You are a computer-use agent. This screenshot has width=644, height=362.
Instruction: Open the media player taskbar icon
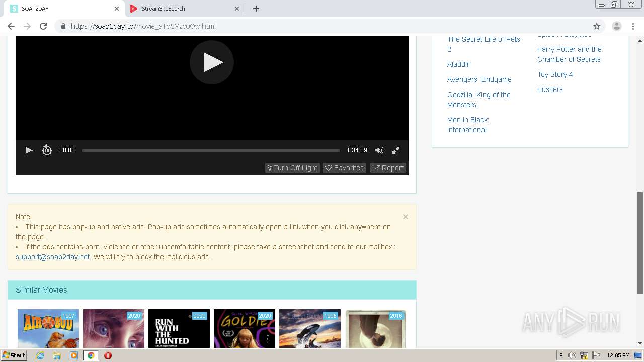coord(74,355)
